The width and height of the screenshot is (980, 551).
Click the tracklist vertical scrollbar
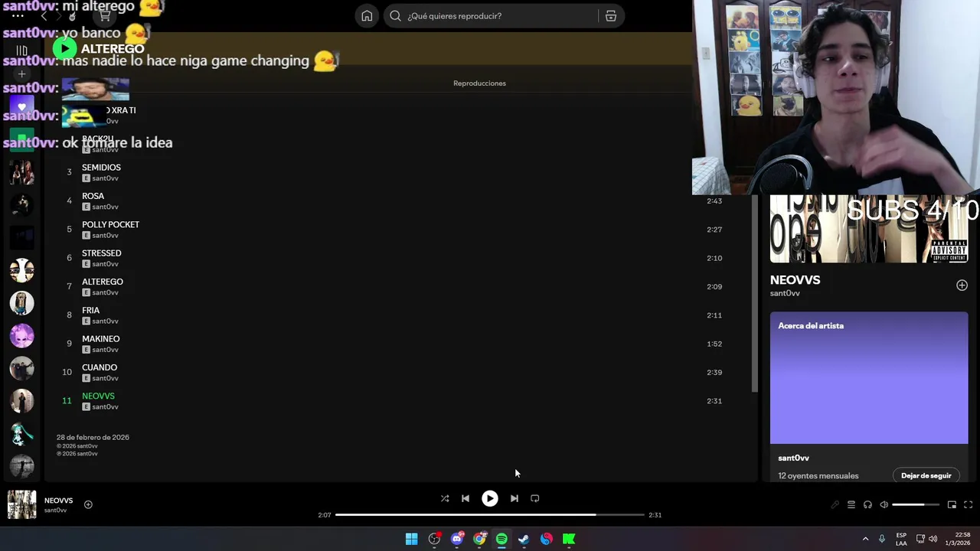click(754, 295)
